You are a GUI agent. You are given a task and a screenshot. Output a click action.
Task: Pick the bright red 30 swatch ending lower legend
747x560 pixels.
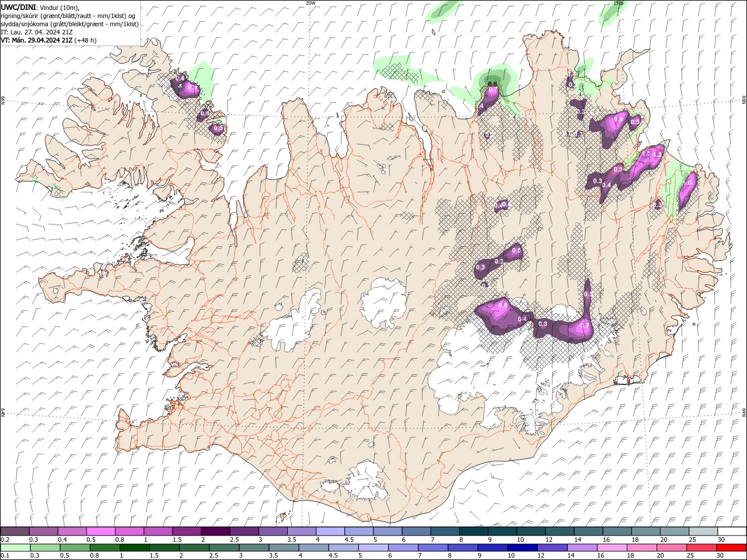click(732, 548)
